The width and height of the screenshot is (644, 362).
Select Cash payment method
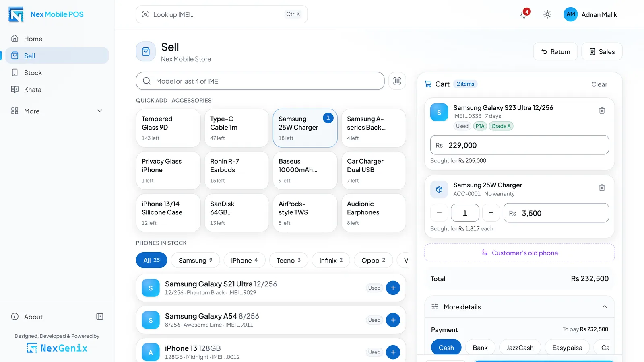[x=446, y=348]
